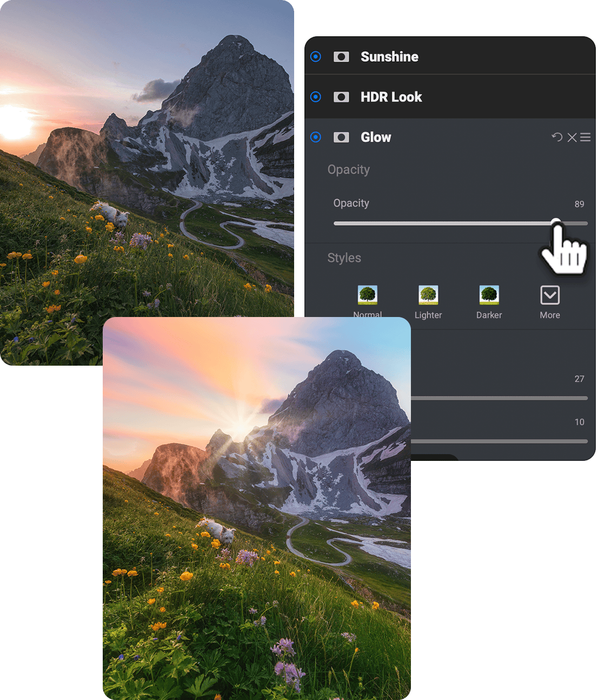The width and height of the screenshot is (598, 700).
Task: Reset the Glow filter settings
Action: coord(557,137)
